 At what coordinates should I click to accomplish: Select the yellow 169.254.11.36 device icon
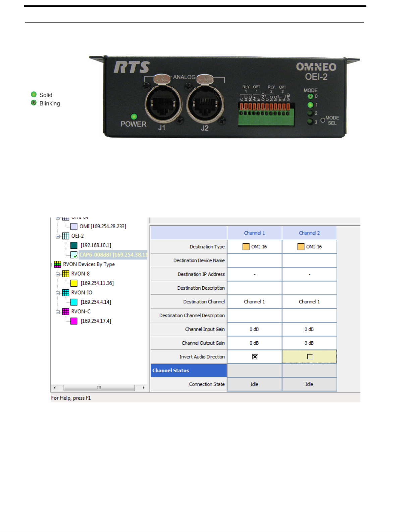click(74, 283)
